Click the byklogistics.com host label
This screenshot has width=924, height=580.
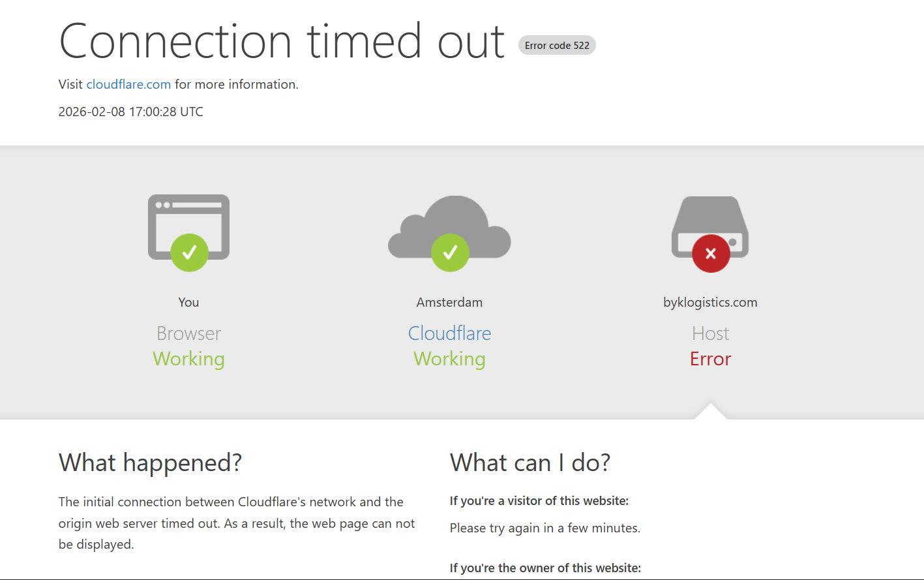tap(710, 302)
